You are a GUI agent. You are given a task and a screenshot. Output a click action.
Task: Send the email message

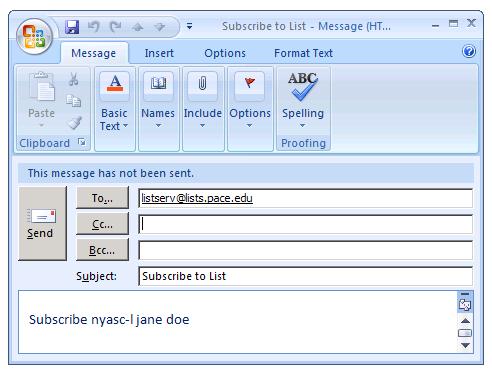[42, 223]
